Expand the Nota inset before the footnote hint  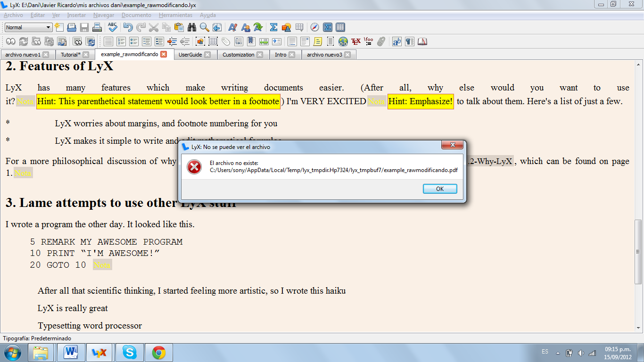(x=25, y=101)
